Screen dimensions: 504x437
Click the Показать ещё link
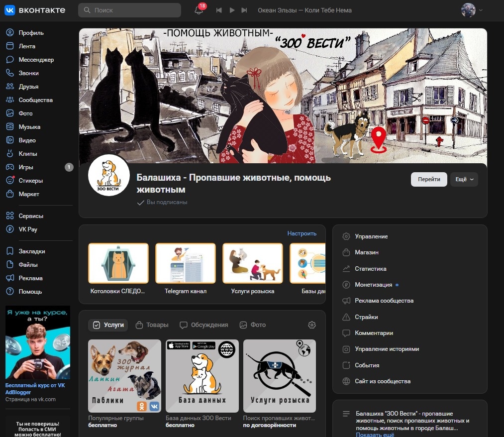tap(375, 435)
